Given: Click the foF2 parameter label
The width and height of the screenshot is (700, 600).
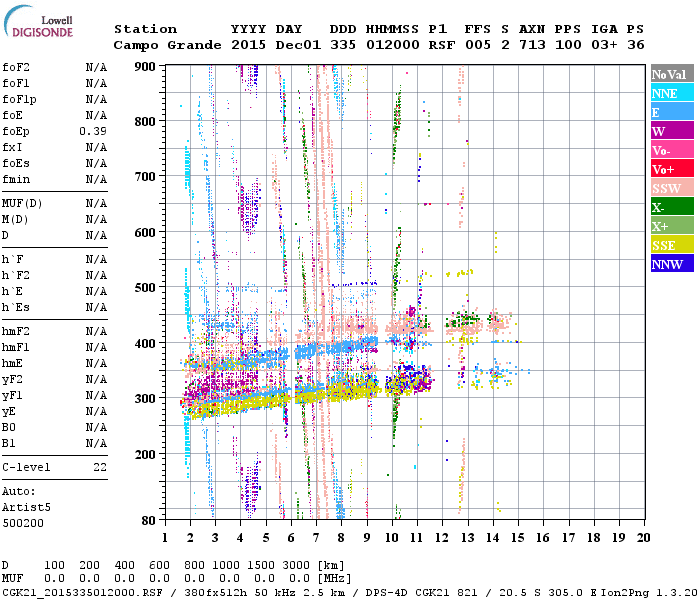Looking at the screenshot, I should [x=16, y=67].
